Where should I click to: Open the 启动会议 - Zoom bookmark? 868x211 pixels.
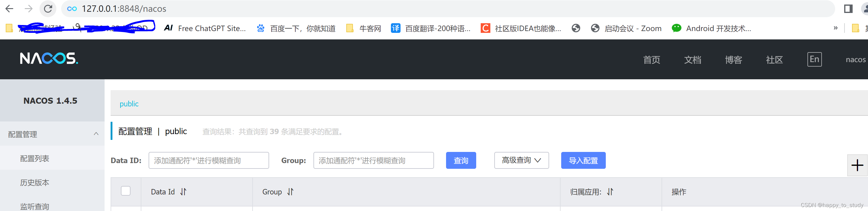(x=626, y=28)
